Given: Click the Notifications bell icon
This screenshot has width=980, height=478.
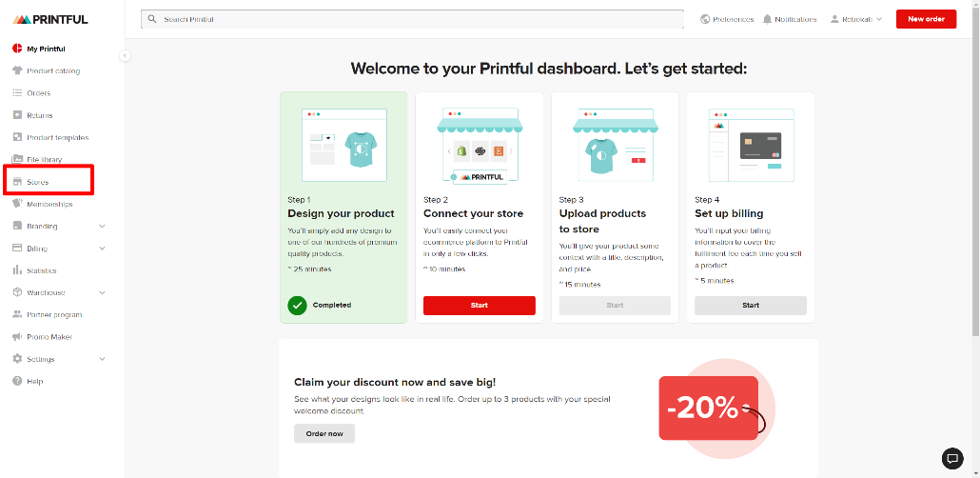Looking at the screenshot, I should click(x=767, y=19).
